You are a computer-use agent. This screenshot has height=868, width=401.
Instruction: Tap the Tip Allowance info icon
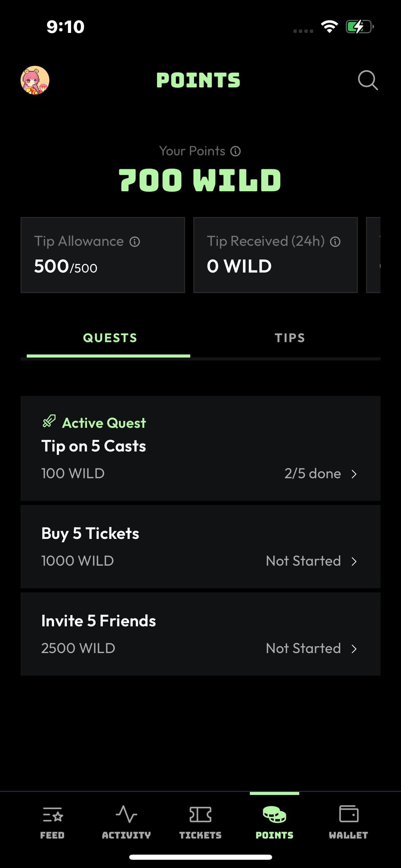pos(135,242)
